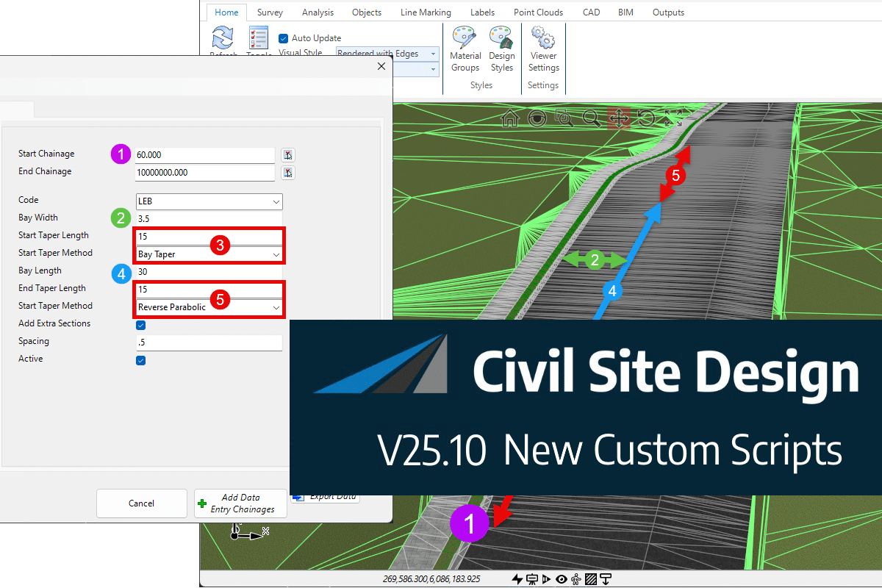Image resolution: width=882 pixels, height=588 pixels.
Task: Click the Spacing field
Action: 209,343
